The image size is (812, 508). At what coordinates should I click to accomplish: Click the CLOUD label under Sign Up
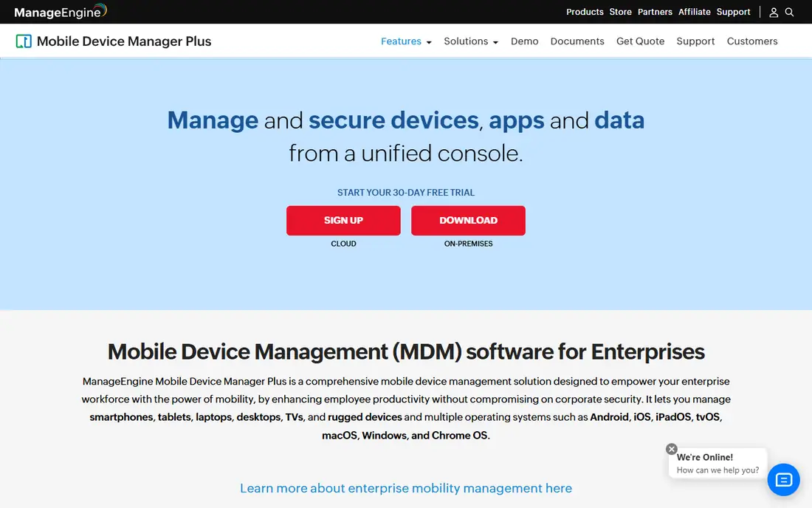point(343,244)
